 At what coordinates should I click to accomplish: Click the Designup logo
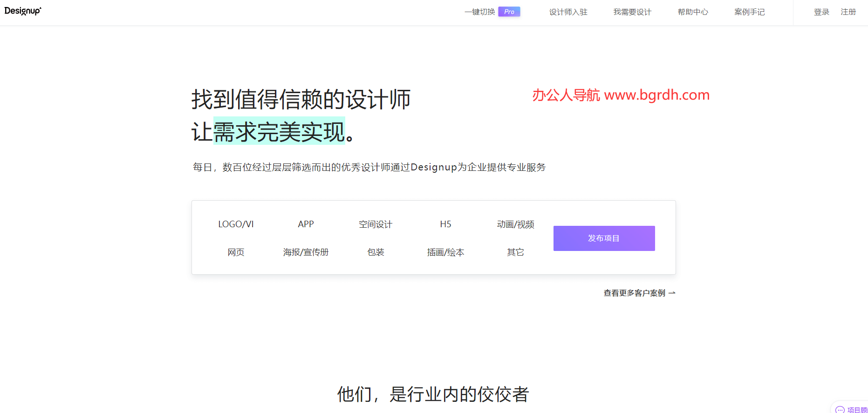point(23,11)
